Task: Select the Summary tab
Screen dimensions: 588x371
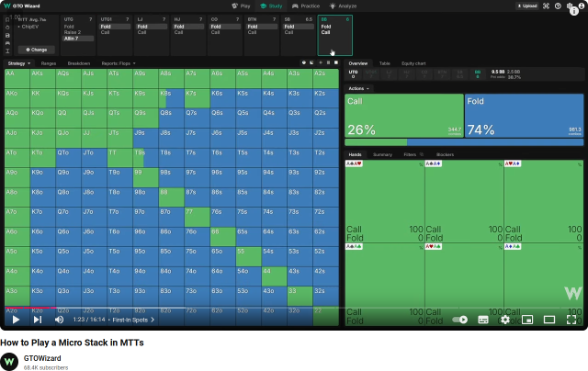Action: click(382, 154)
